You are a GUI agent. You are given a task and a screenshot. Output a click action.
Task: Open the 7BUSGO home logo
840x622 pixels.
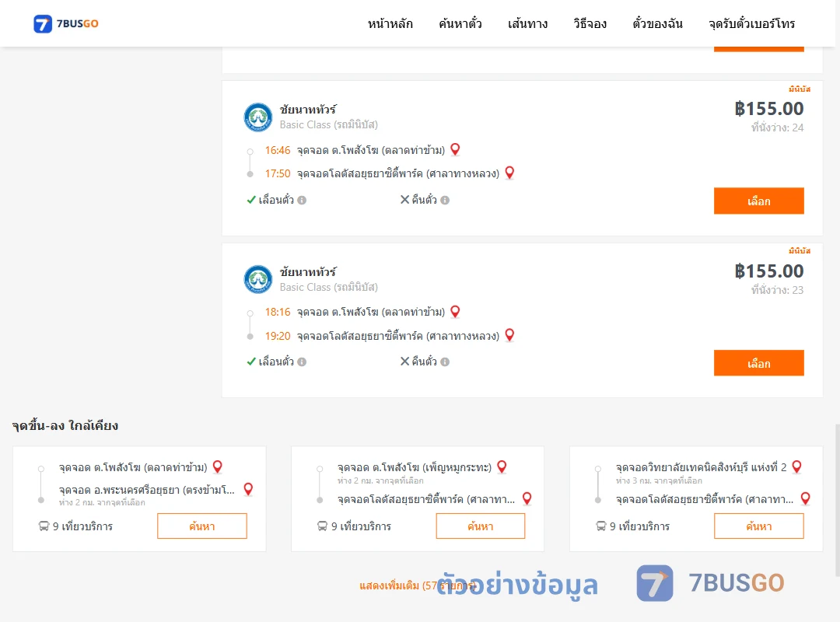[x=66, y=23]
